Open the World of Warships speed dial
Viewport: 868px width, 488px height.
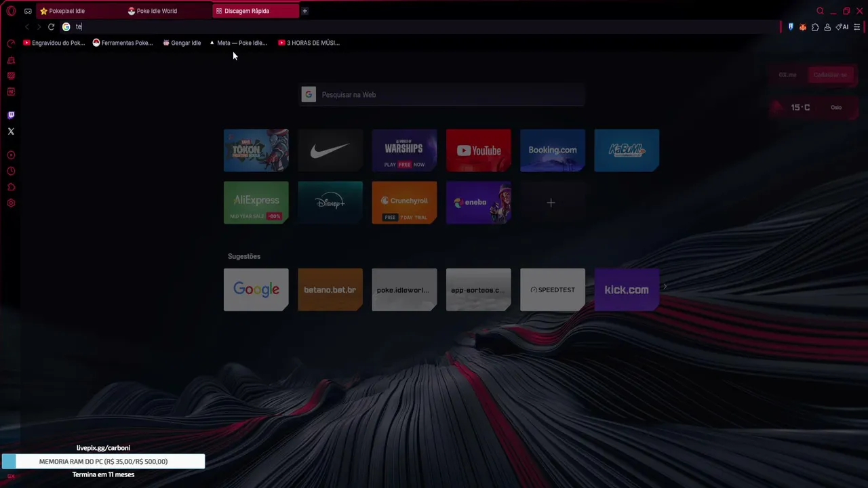404,150
